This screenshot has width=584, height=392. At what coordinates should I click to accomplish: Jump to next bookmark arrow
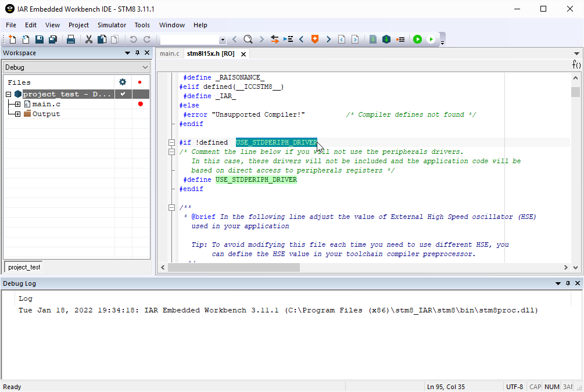tap(328, 39)
